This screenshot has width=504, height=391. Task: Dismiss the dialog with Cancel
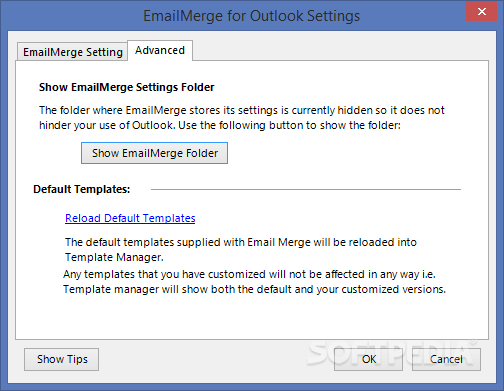point(446,359)
